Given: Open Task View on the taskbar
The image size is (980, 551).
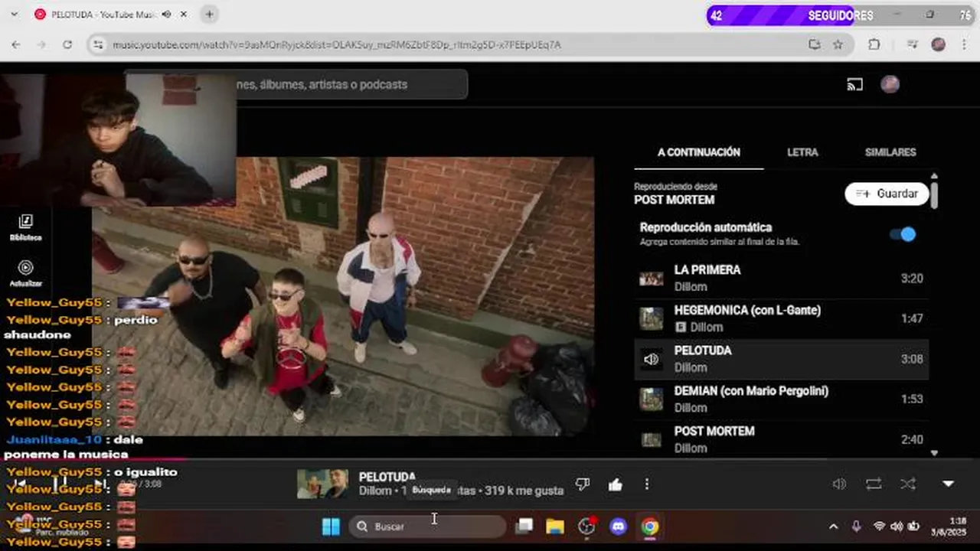Looking at the screenshot, I should click(x=524, y=527).
